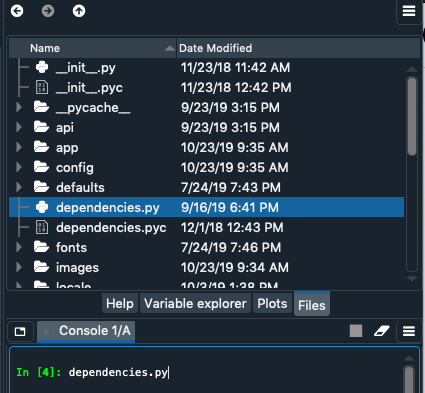
Task: Click the api folder name
Action: pyautogui.click(x=65, y=128)
